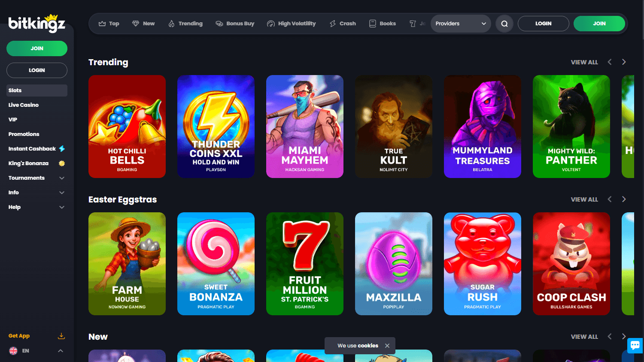
Task: Advance the Easter Eggstras carousel right arrow
Action: 624,199
